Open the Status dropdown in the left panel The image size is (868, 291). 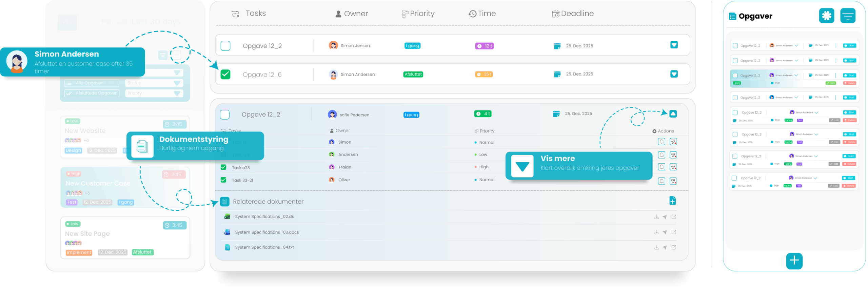click(154, 83)
